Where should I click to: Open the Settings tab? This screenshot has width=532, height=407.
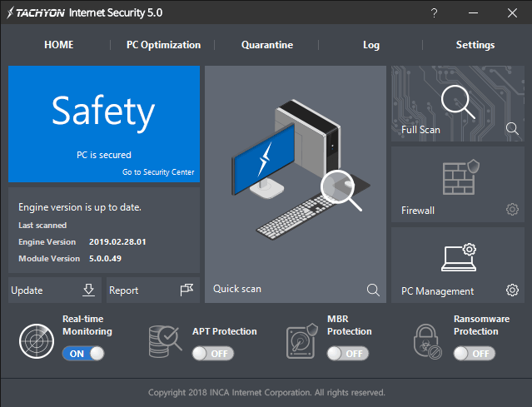click(x=475, y=45)
